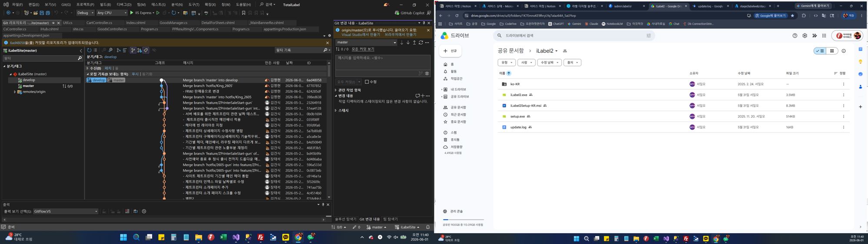Click the Push up-arrow icon in Git Changes panel
Viewport: 868px width, 244px height.
pyautogui.click(x=414, y=43)
